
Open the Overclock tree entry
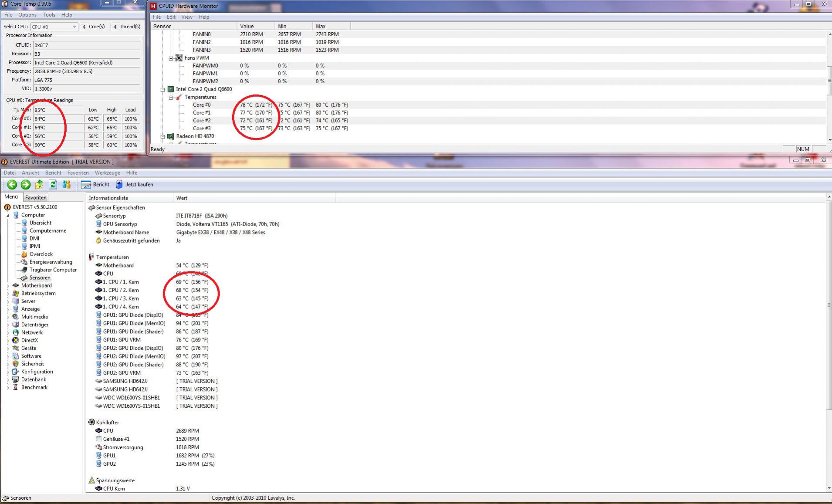coord(41,254)
